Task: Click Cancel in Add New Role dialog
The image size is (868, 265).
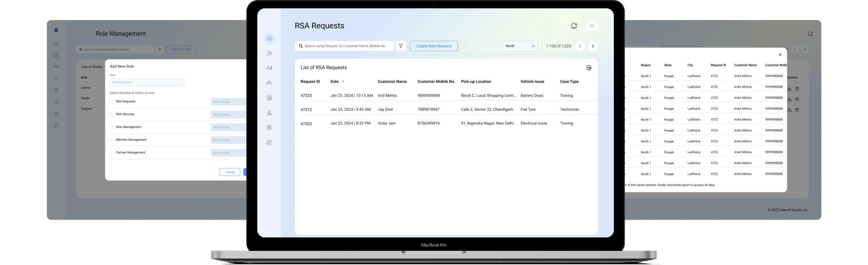Action: tap(230, 172)
